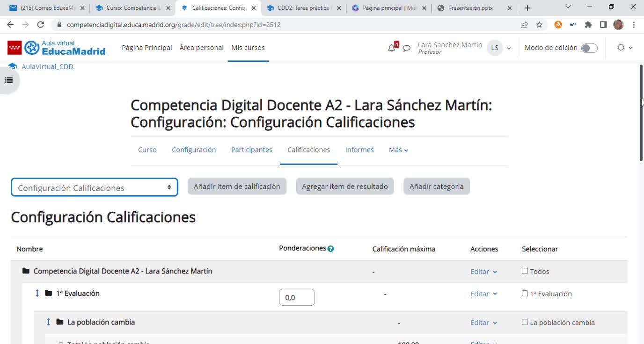
Task: Open the Chrome three-dot menu
Action: [x=634, y=25]
